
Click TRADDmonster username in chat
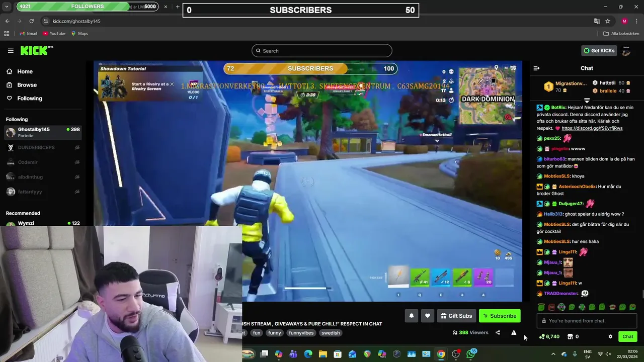click(560, 294)
